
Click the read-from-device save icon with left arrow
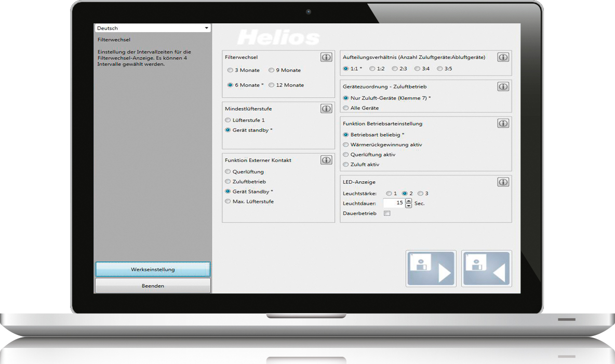(x=486, y=268)
